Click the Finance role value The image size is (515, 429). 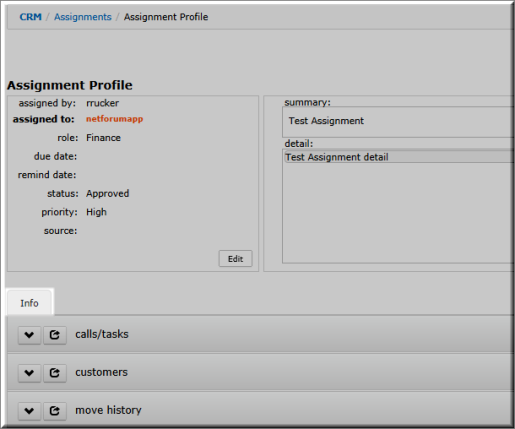pos(103,138)
